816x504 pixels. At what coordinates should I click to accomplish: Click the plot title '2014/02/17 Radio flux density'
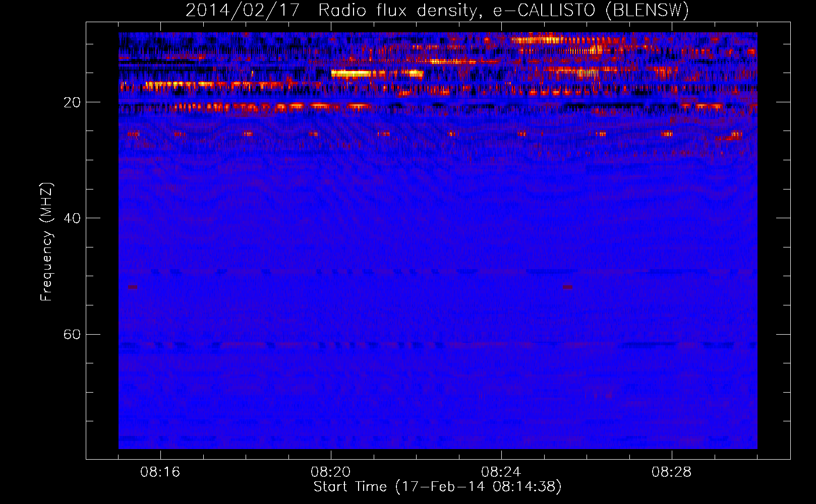click(437, 10)
